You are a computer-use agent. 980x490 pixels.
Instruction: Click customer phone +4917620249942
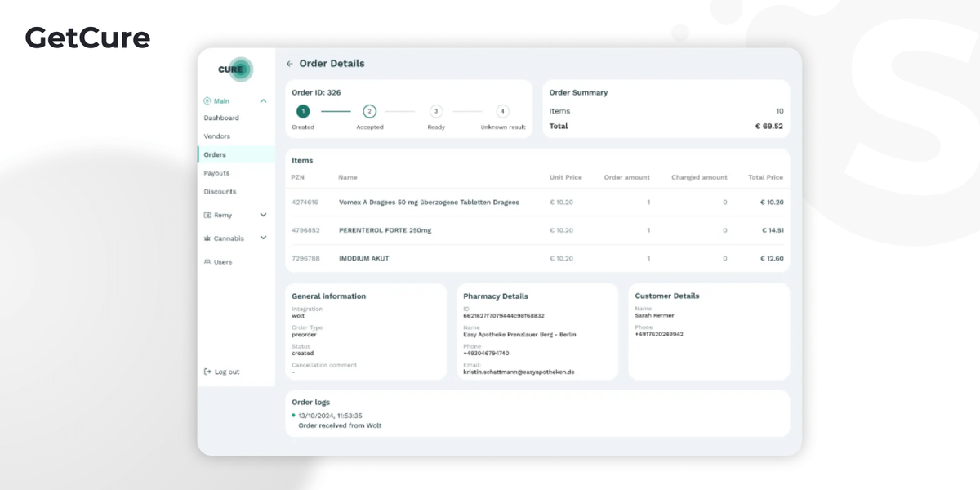tap(659, 334)
